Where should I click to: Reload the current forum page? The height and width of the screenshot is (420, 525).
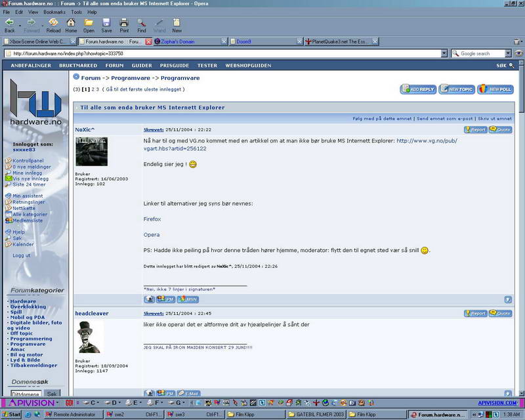53,26
